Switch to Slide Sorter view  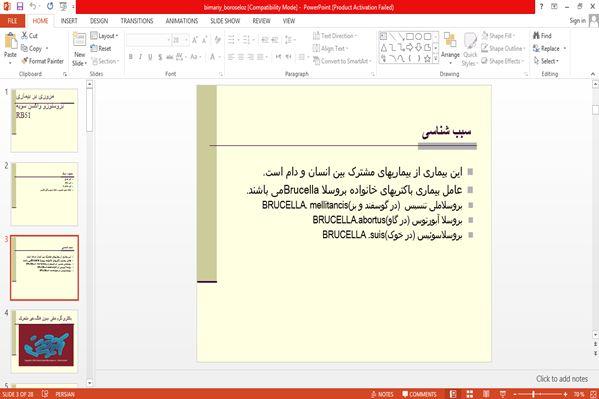pos(469,394)
